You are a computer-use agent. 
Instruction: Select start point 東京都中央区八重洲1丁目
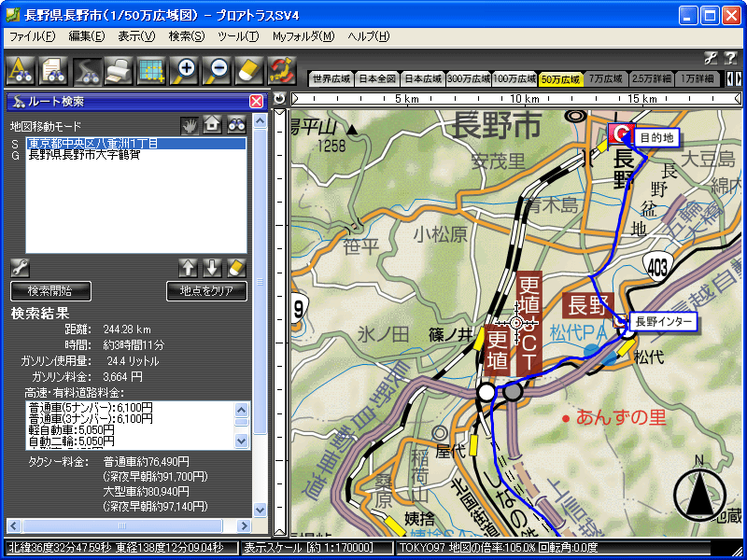coord(135,144)
